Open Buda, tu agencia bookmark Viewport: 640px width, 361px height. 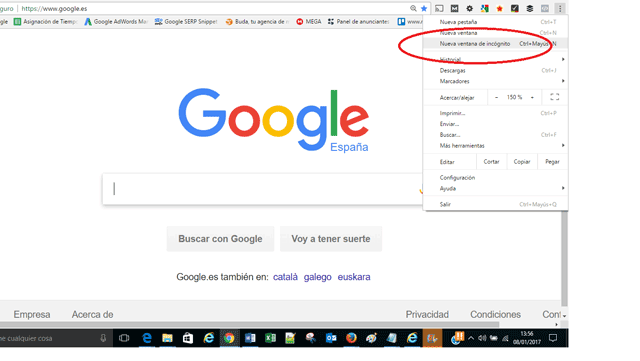257,22
